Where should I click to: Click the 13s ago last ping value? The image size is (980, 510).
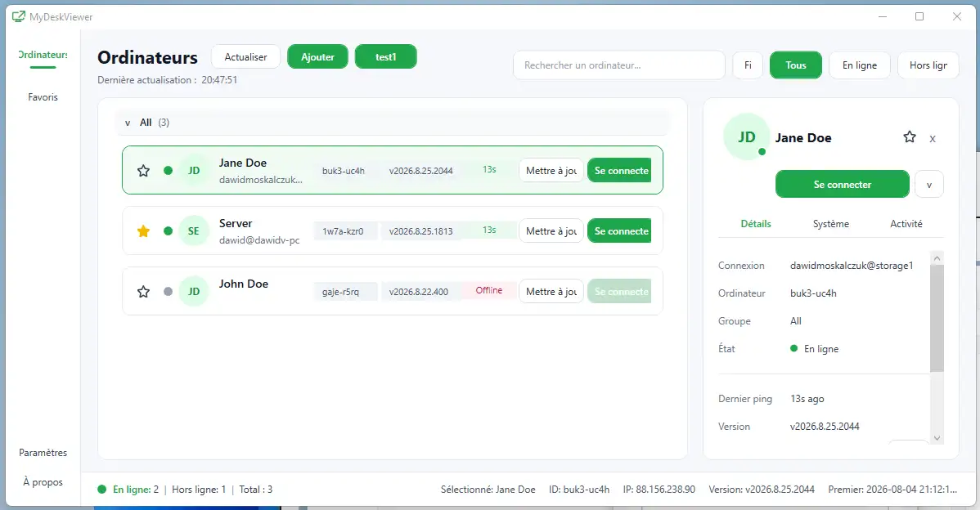pyautogui.click(x=807, y=399)
